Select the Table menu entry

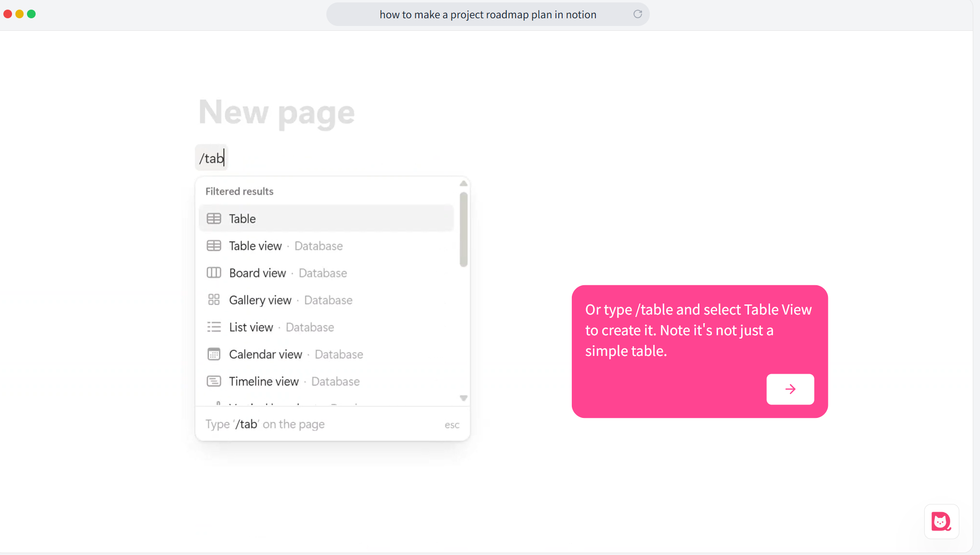coord(326,218)
